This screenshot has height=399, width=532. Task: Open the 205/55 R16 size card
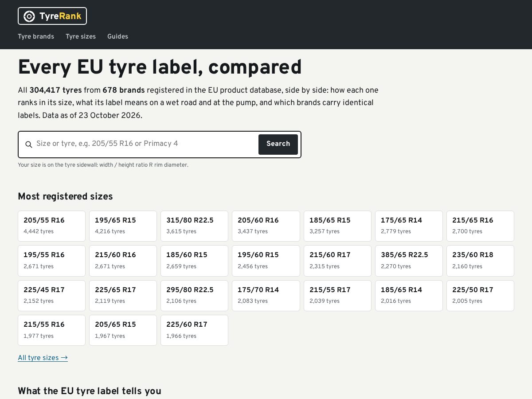[51, 226]
